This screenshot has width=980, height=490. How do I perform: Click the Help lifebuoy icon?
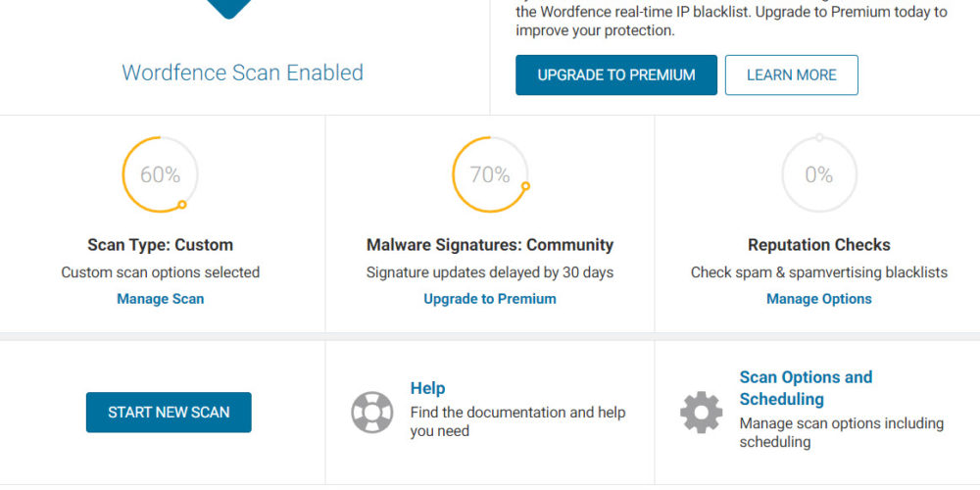point(371,413)
